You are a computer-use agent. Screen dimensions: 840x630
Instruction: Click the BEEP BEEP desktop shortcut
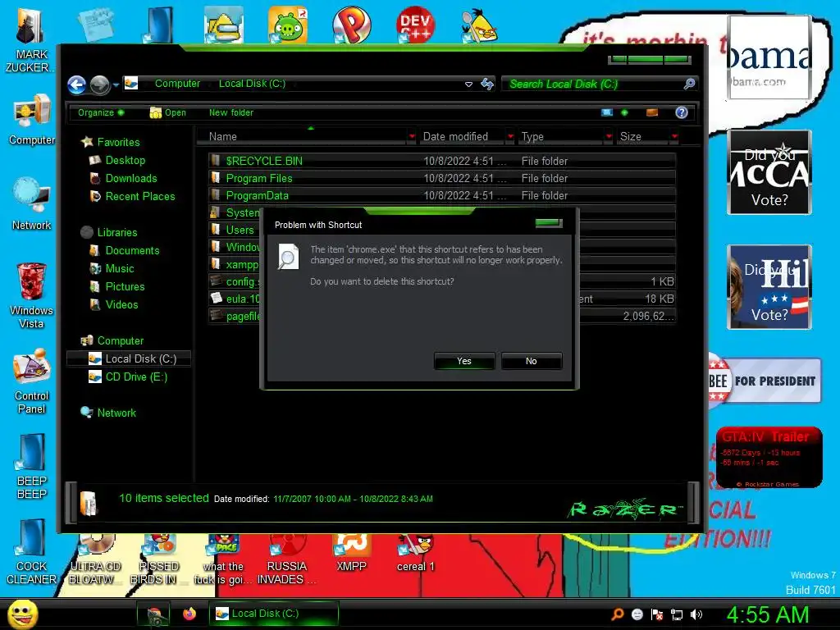32,466
